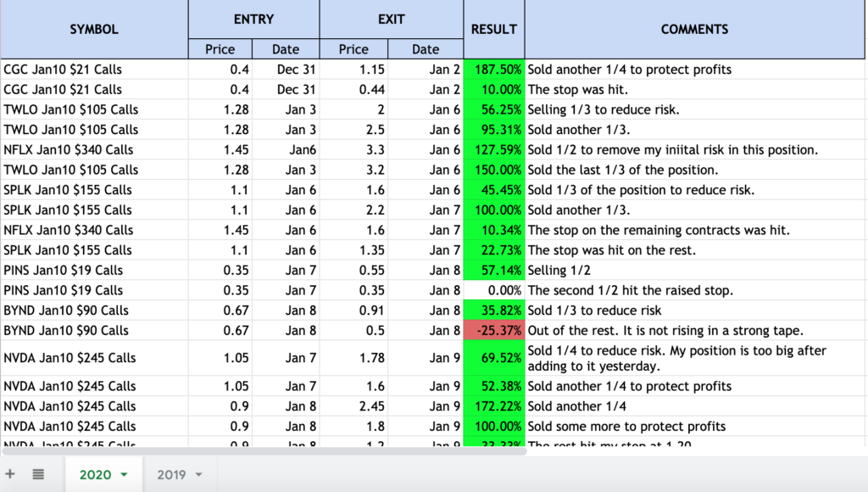This screenshot has height=492, width=868.
Task: Select TWLO Jan10 $105 Calls cell in the 56.25% row
Action: click(x=94, y=109)
